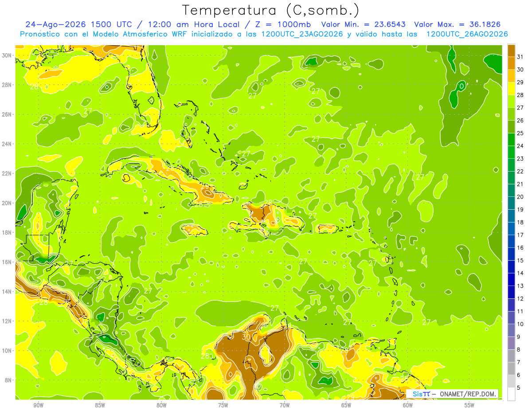
Task: Click the '60W' longitude axis label
Action: (x=408, y=405)
